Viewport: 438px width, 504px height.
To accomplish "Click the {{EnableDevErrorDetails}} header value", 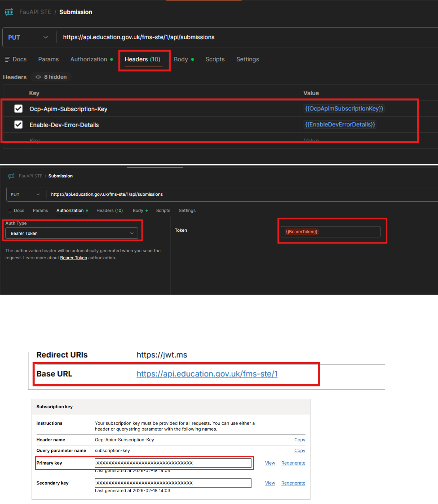I will click(340, 124).
